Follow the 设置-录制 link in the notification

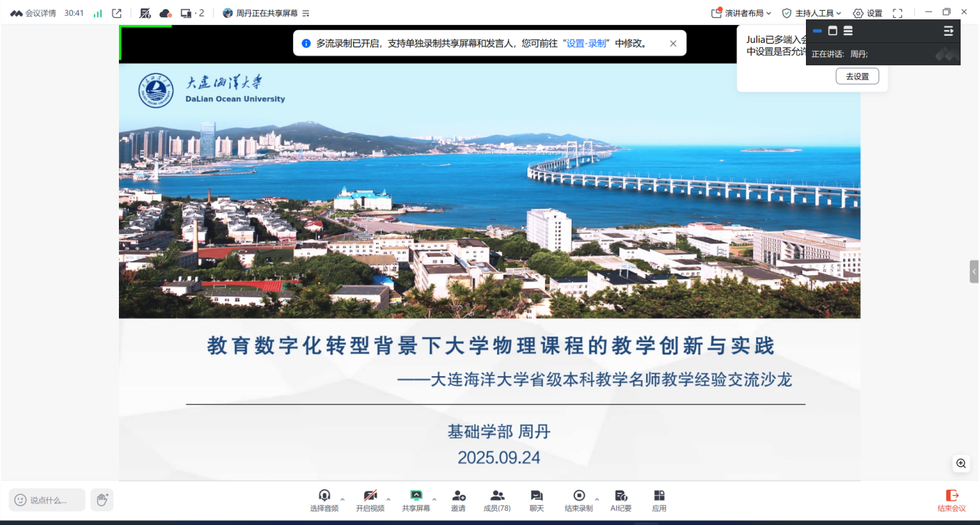pyautogui.click(x=587, y=43)
